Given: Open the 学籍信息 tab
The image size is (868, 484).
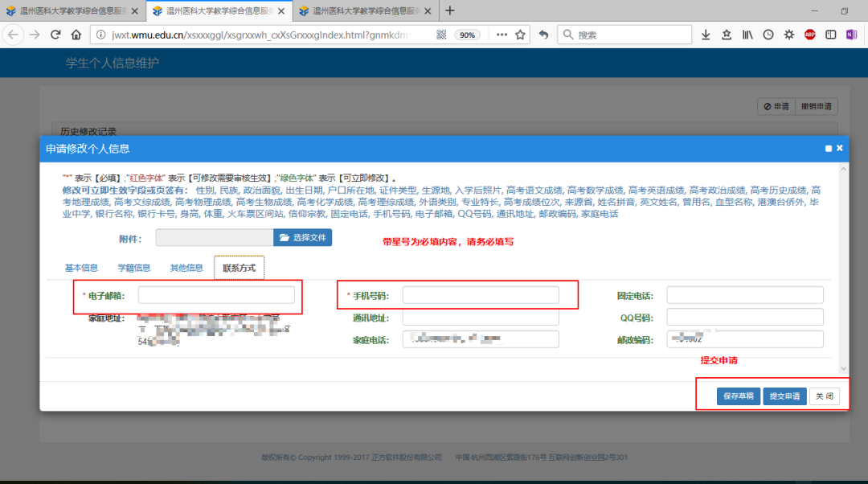Looking at the screenshot, I should point(133,268).
